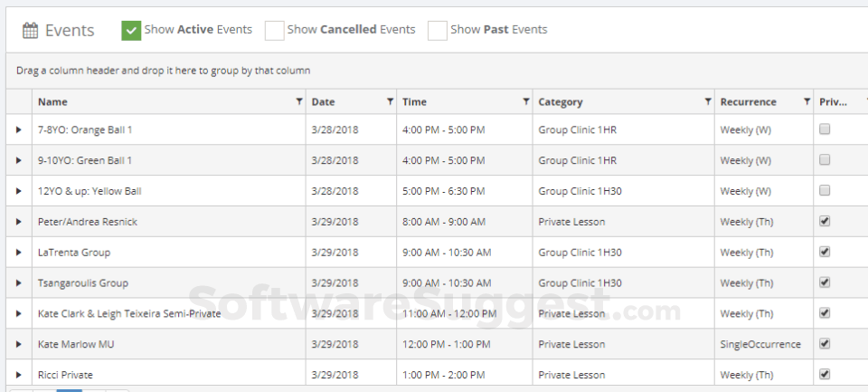Image resolution: width=868 pixels, height=392 pixels.
Task: Expand the 7-8YO: Orange Ball 1 row
Action: pyautogui.click(x=18, y=130)
